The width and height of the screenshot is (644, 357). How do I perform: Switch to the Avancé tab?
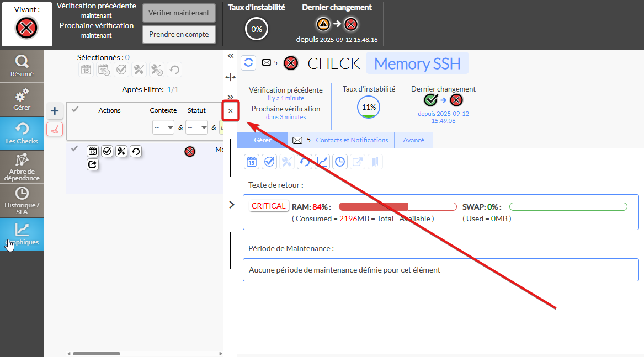(413, 140)
